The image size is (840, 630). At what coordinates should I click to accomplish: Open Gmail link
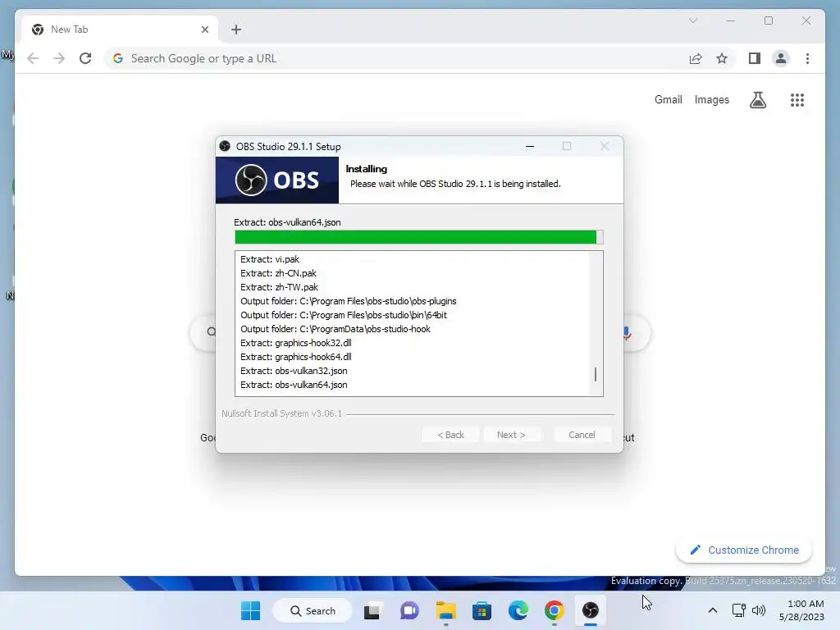[668, 99]
